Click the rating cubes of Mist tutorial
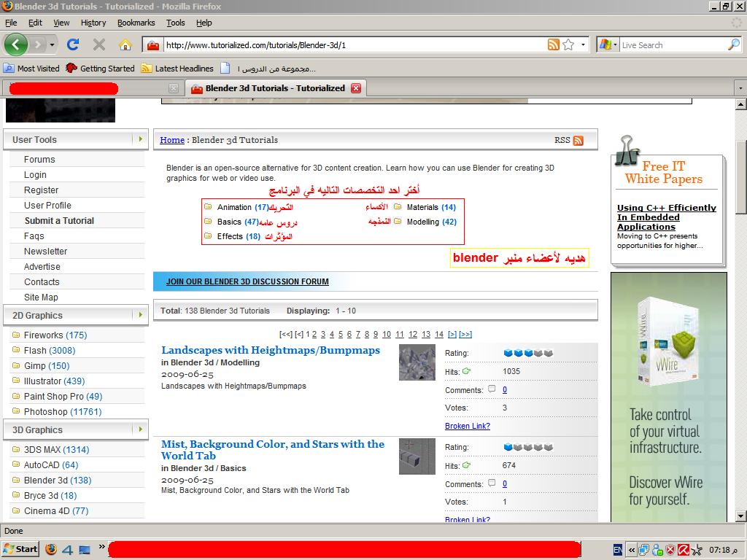This screenshot has width=747, height=560. coord(528,447)
